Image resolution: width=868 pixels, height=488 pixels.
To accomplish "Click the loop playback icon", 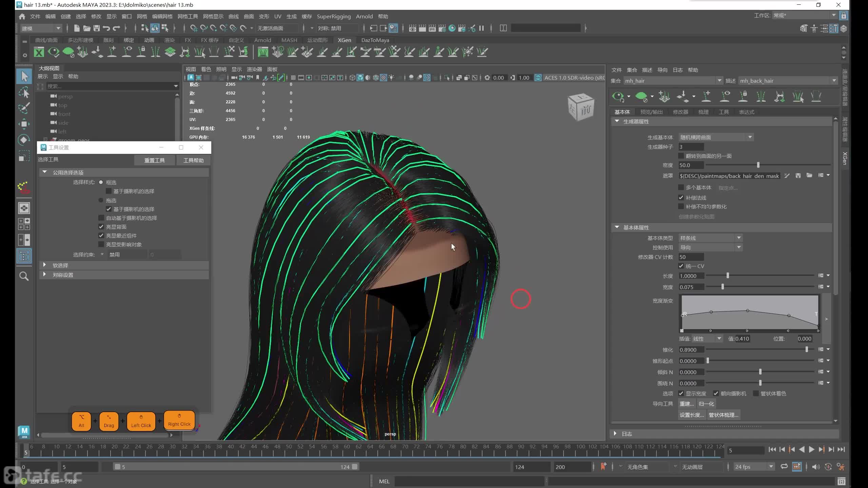I will [x=784, y=467].
